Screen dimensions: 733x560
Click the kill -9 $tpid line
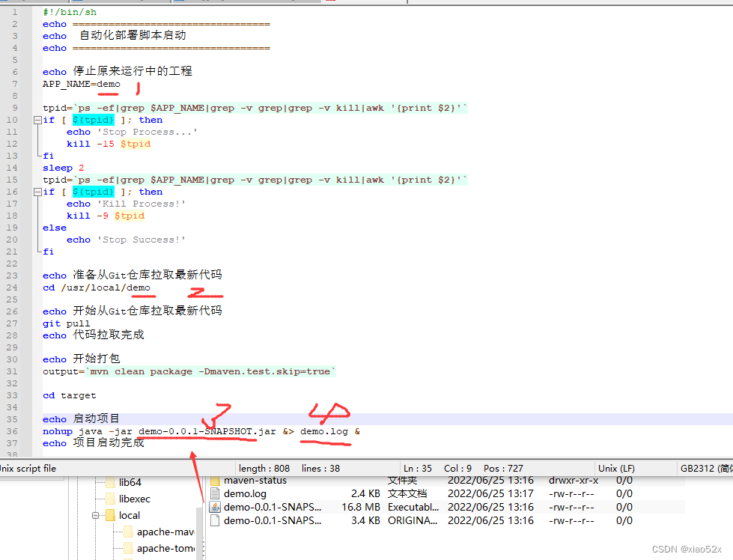(106, 216)
